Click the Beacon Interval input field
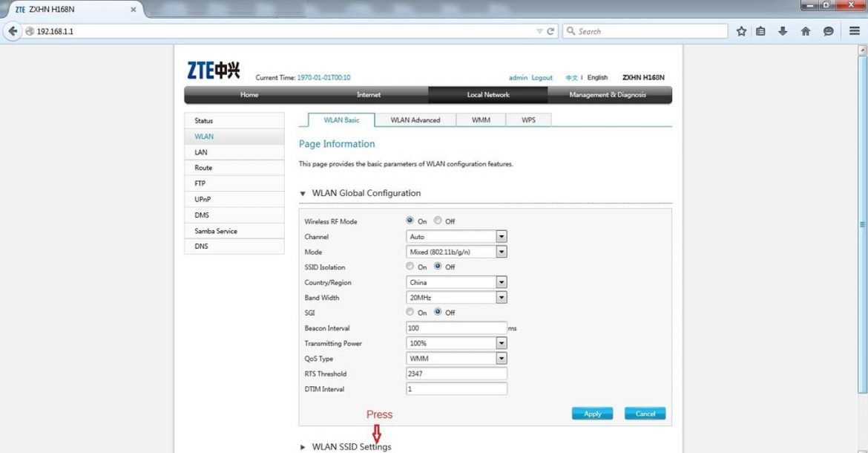Image resolution: width=868 pixels, height=453 pixels. [456, 327]
